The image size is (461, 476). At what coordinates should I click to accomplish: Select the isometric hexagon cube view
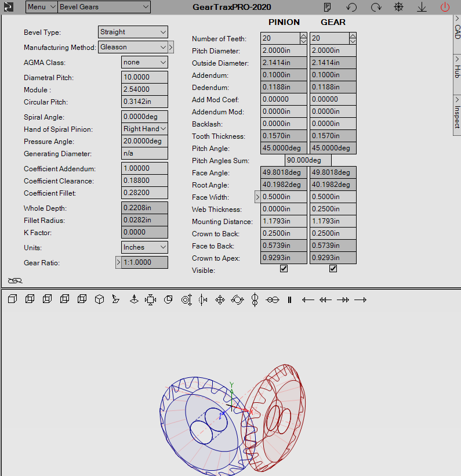(99, 300)
